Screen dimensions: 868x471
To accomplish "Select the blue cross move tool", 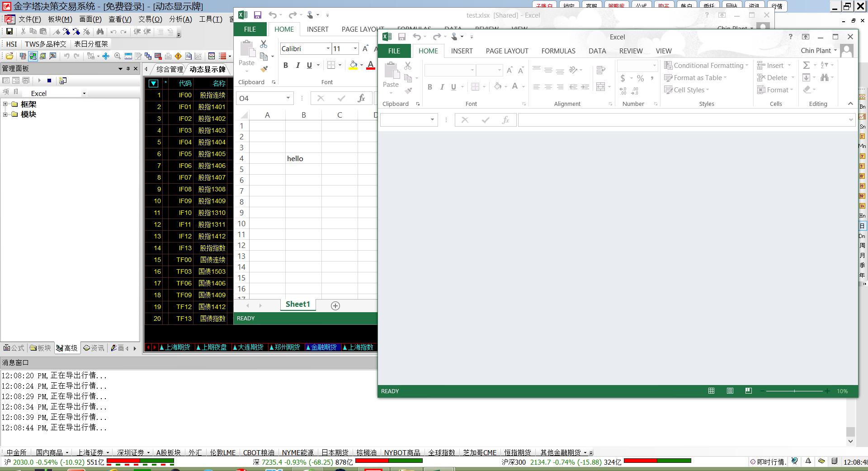I will pyautogui.click(x=106, y=56).
